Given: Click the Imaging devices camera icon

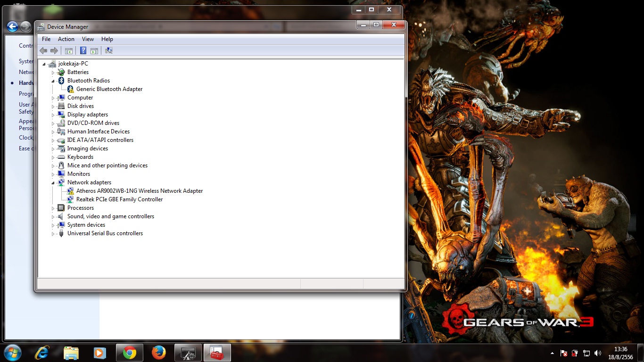Looking at the screenshot, I should pyautogui.click(x=61, y=148).
